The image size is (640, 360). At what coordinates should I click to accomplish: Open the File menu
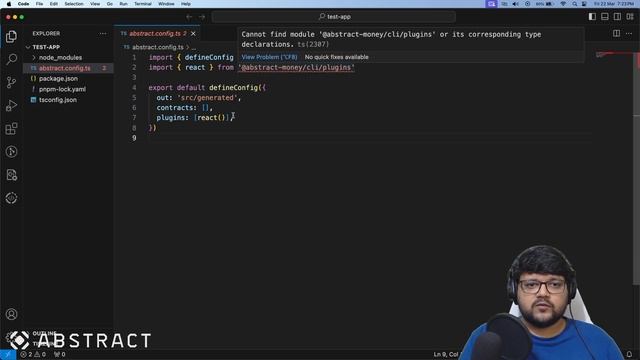click(x=39, y=4)
